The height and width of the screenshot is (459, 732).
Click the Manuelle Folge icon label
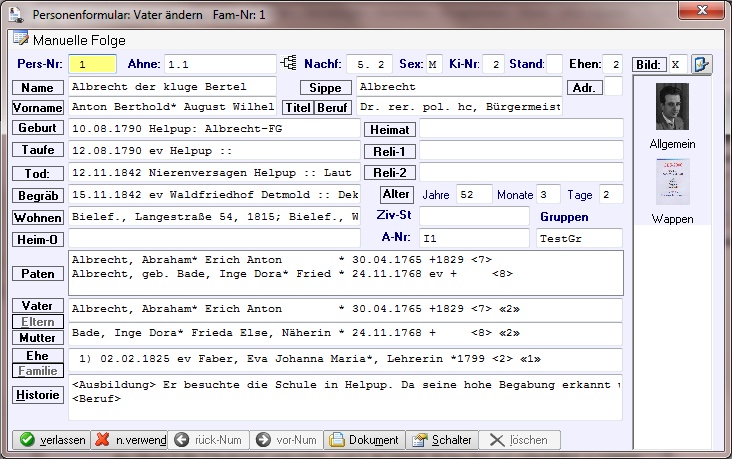pos(60,40)
